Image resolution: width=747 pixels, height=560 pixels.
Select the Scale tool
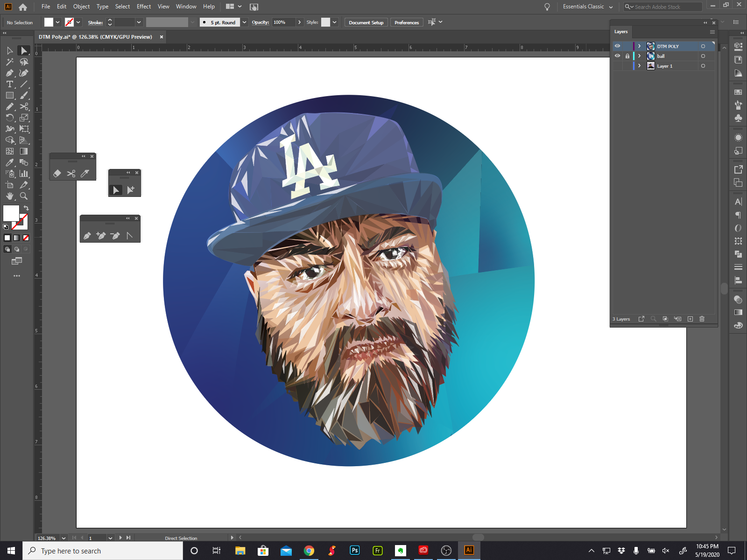click(x=24, y=118)
